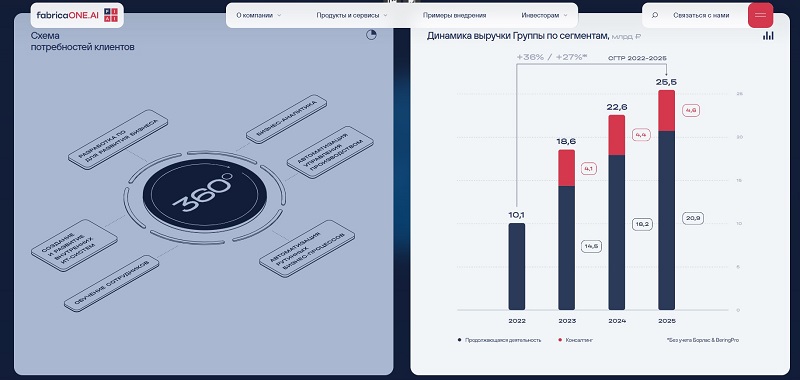
Task: Click the red 4,4 value label
Action: point(641,135)
